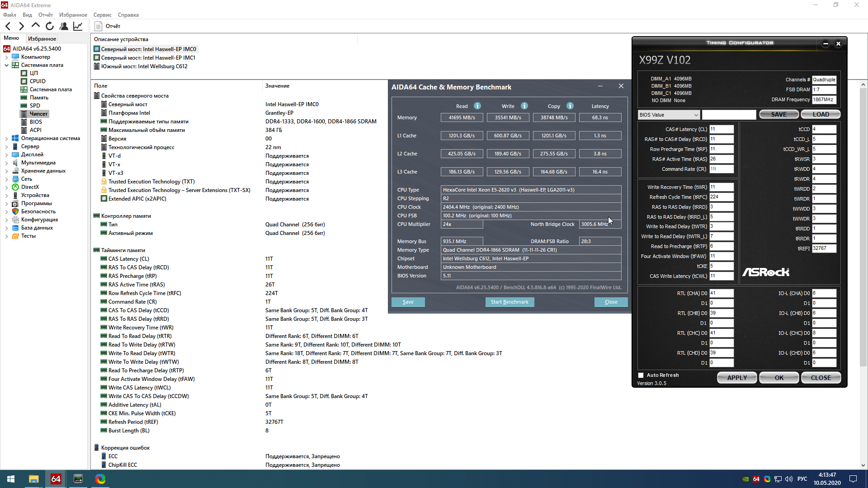Enable the Auto Refresh checkbox
Viewport: 868px width, 488px height.
[641, 375]
